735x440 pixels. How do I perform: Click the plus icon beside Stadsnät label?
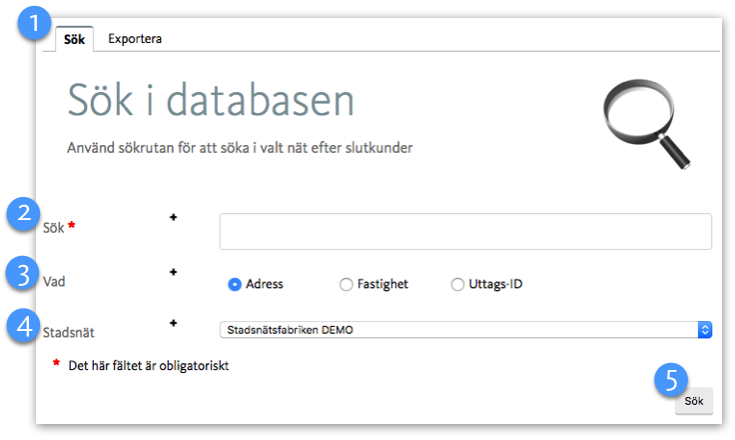point(173,323)
